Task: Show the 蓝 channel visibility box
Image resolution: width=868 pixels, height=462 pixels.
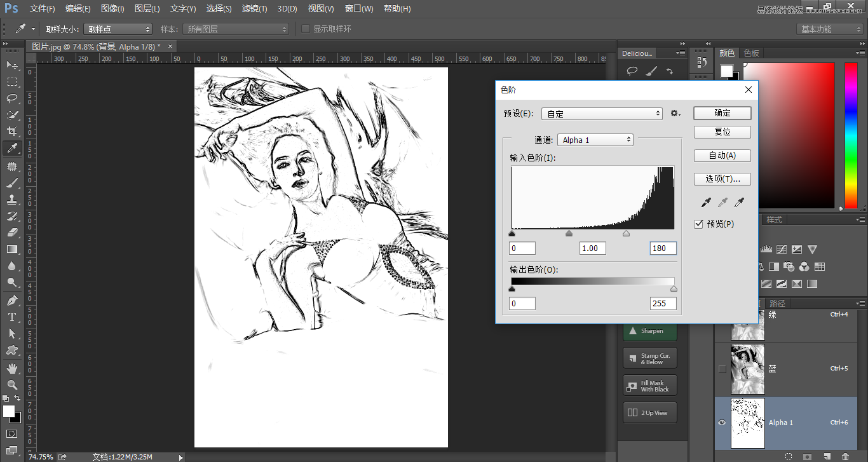Action: click(x=722, y=369)
